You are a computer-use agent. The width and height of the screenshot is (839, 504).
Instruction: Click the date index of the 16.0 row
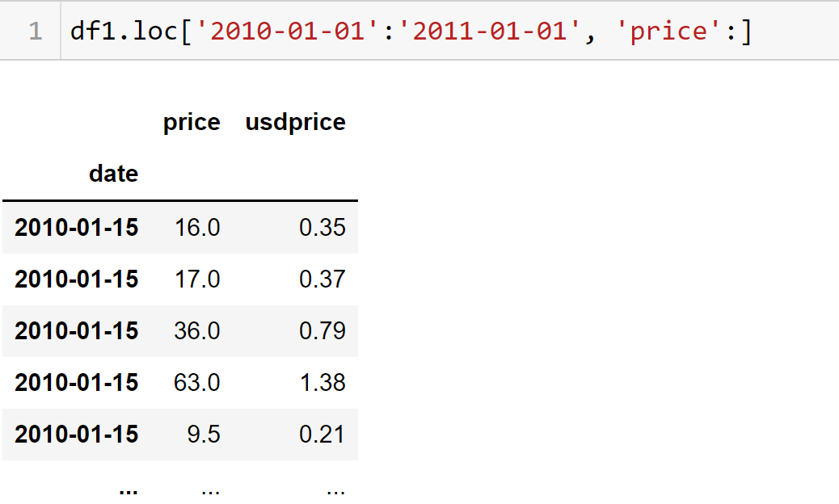[x=76, y=227]
